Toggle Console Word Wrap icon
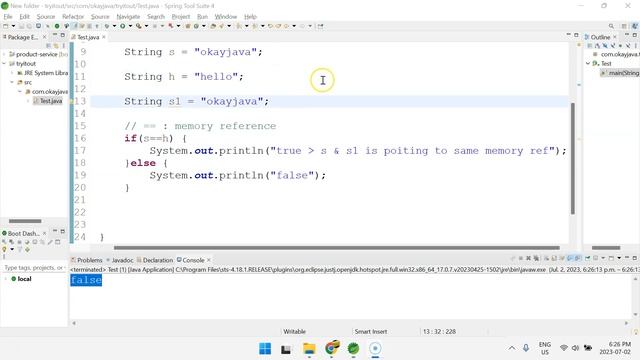 click(x=562, y=258)
